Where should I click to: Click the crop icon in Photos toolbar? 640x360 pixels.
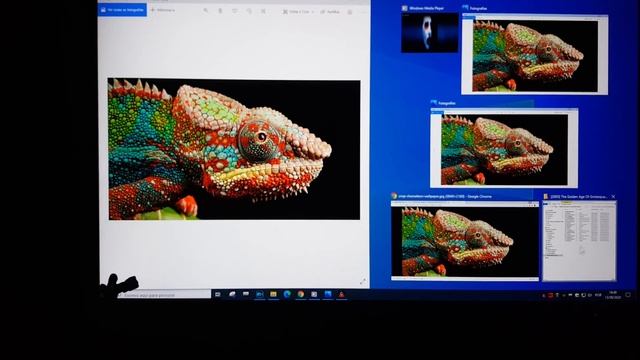pyautogui.click(x=263, y=11)
